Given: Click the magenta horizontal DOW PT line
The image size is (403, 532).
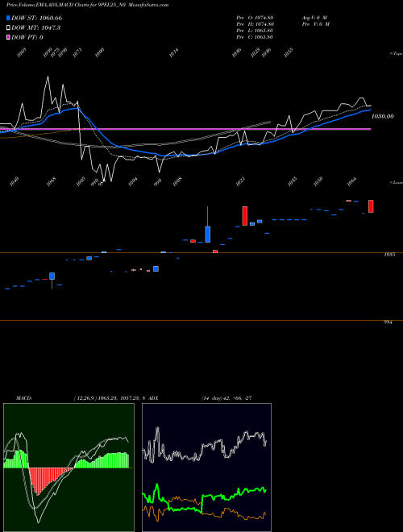Looking at the screenshot, I should (185, 129).
